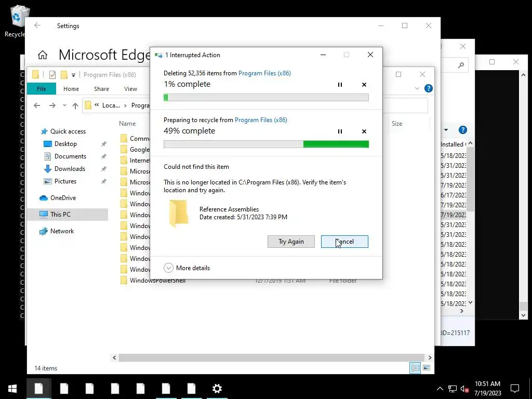532x399 pixels.
Task: Open the network status tray icon
Action: [x=453, y=389]
